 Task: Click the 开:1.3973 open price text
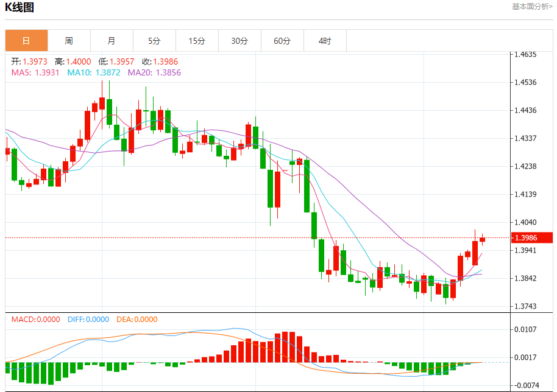point(29,61)
